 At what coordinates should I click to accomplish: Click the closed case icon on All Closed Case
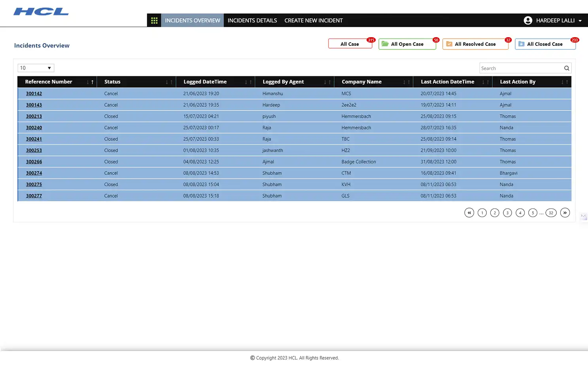tap(520, 44)
